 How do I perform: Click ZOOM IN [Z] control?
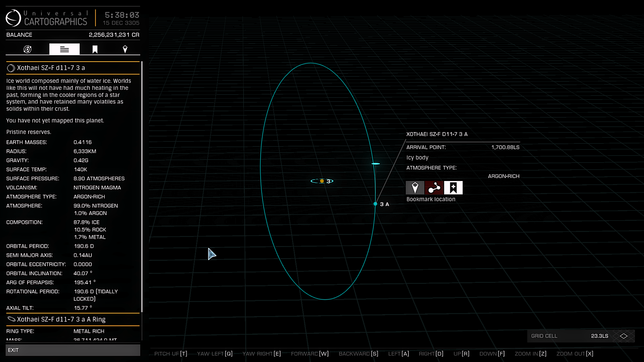click(x=531, y=354)
